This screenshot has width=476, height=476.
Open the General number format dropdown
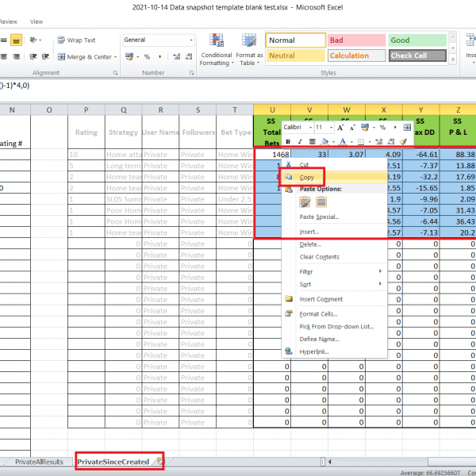point(189,40)
